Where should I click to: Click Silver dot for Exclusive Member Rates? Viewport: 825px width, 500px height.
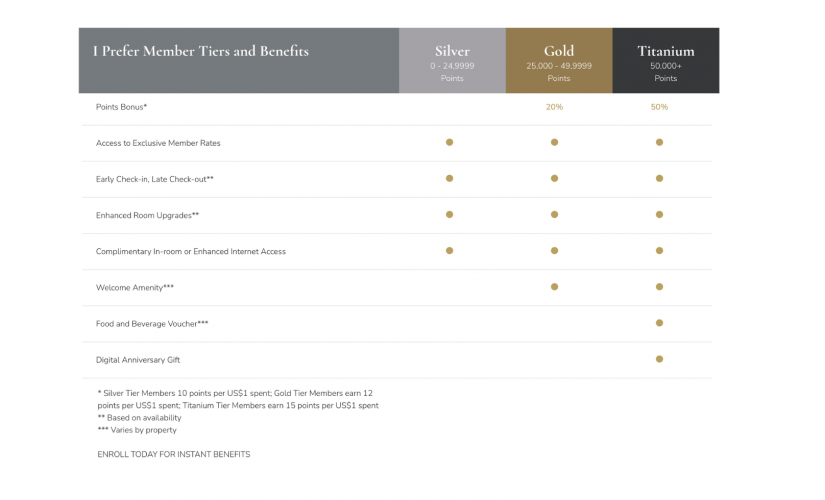(449, 142)
